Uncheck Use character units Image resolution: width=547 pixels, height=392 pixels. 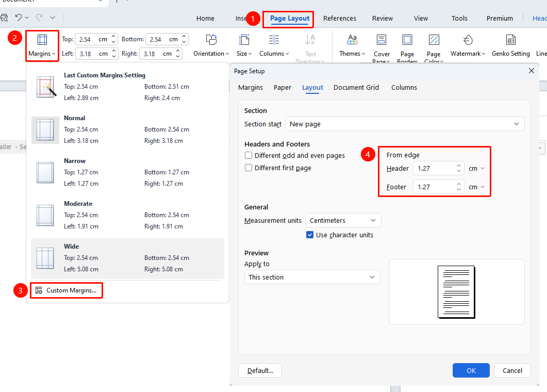(x=310, y=235)
